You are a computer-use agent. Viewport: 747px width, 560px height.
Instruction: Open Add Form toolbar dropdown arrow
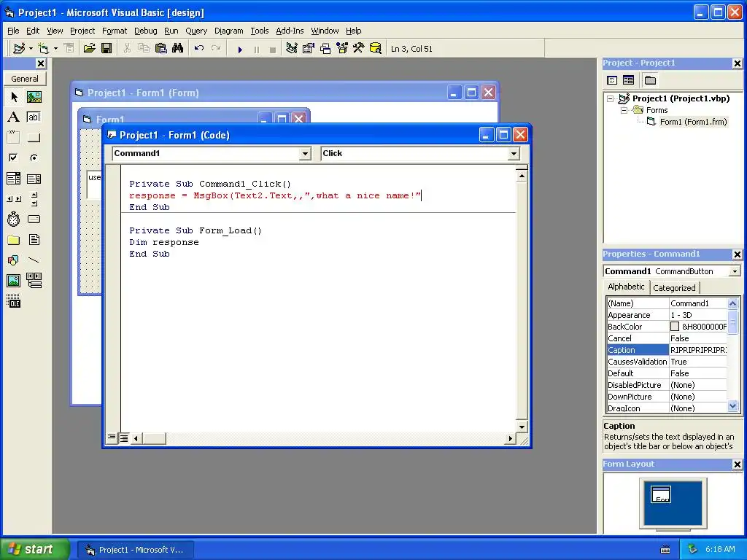pos(55,49)
